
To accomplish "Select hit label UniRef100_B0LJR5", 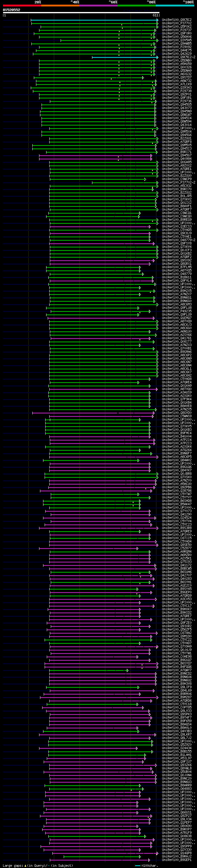I will tap(176, 196).
